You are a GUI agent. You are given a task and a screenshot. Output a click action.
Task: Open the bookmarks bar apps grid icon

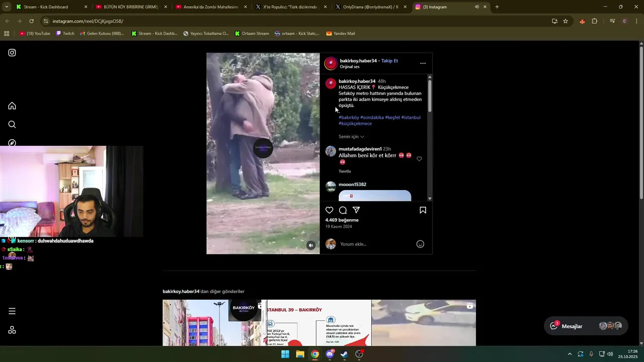pos(7,34)
